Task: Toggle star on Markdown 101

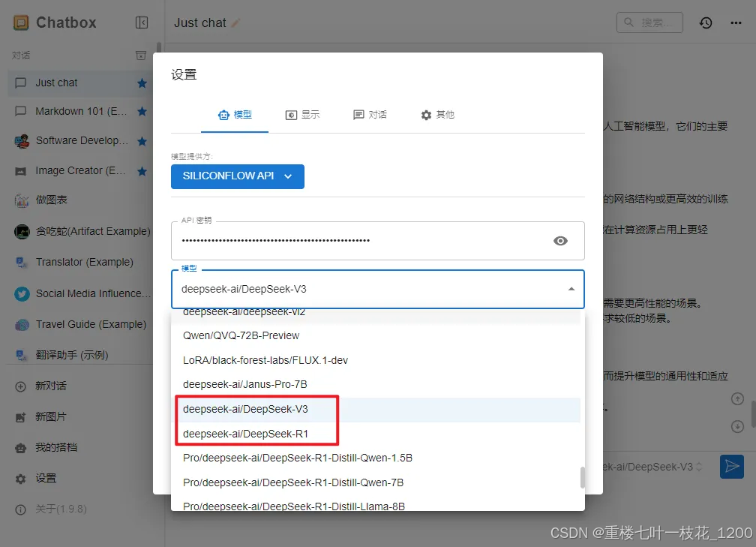Action: (142, 111)
